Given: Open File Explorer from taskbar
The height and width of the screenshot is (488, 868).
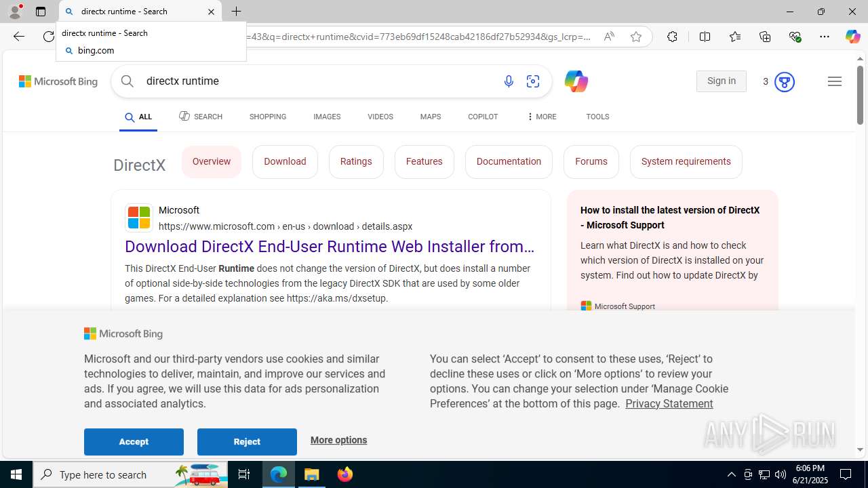Looking at the screenshot, I should 312,474.
